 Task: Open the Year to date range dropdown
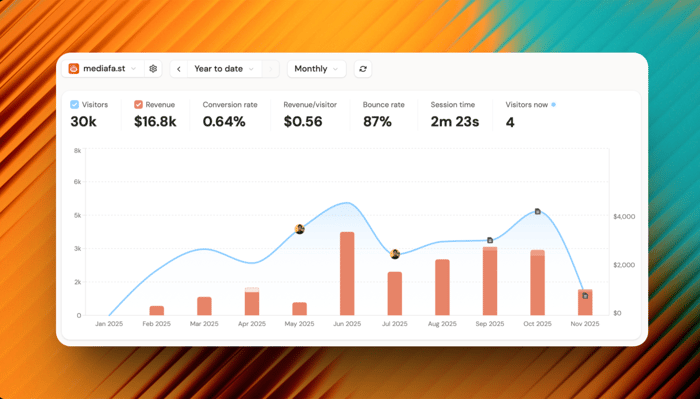[x=224, y=69]
